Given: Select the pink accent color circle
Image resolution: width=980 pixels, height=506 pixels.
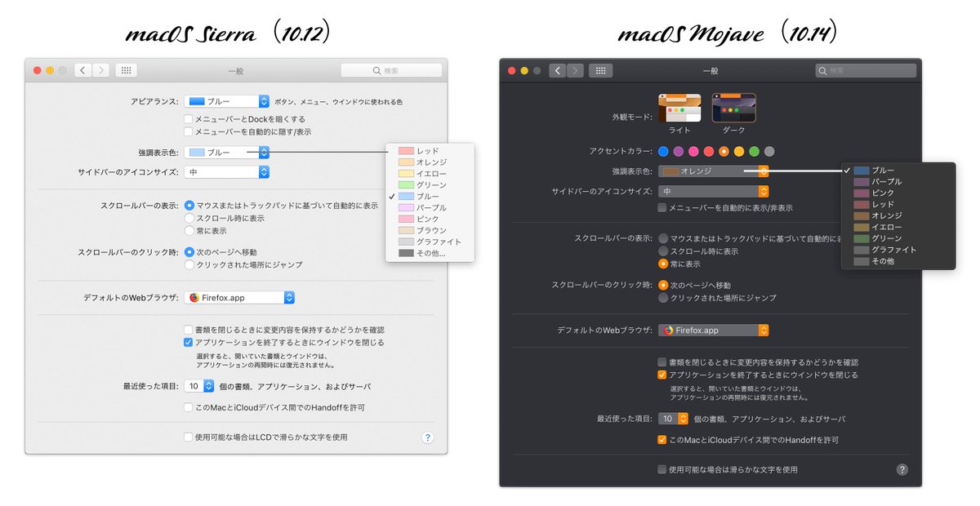Looking at the screenshot, I should [x=693, y=151].
